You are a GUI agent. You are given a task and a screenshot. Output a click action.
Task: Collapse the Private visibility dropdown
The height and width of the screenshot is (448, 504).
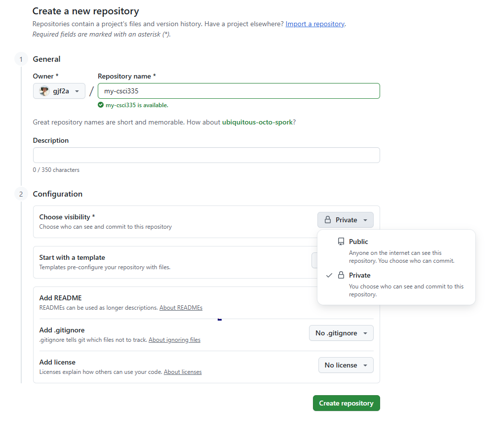[346, 220]
